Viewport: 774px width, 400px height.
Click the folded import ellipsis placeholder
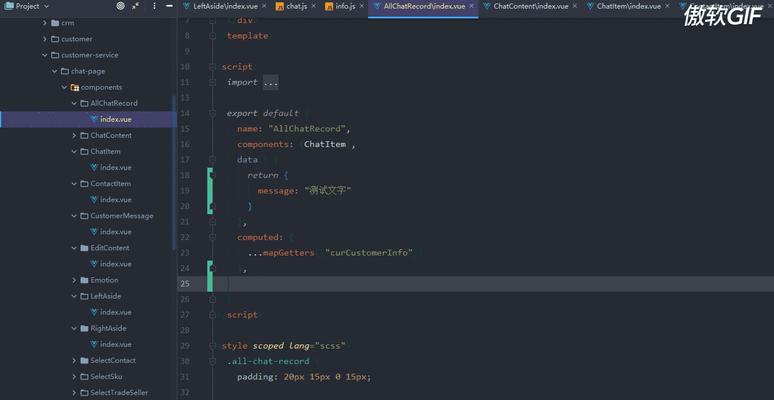tap(271, 82)
